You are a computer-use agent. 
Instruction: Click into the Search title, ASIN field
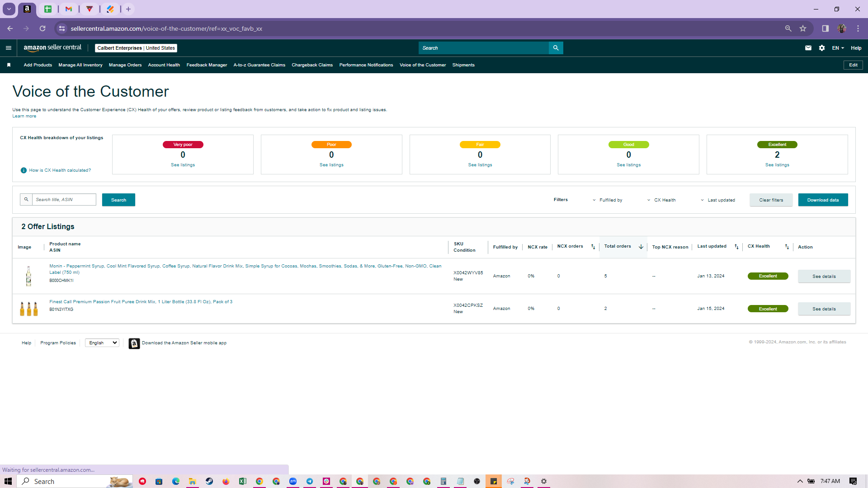point(64,199)
